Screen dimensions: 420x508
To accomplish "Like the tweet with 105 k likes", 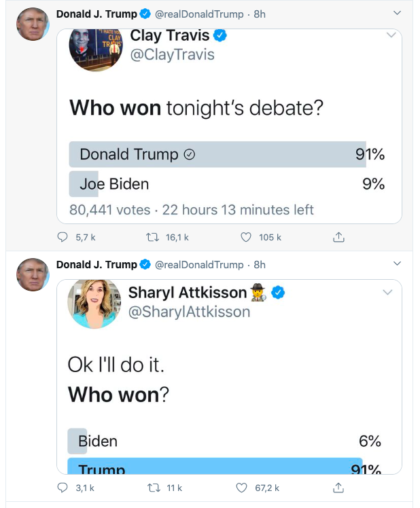I will (x=247, y=237).
